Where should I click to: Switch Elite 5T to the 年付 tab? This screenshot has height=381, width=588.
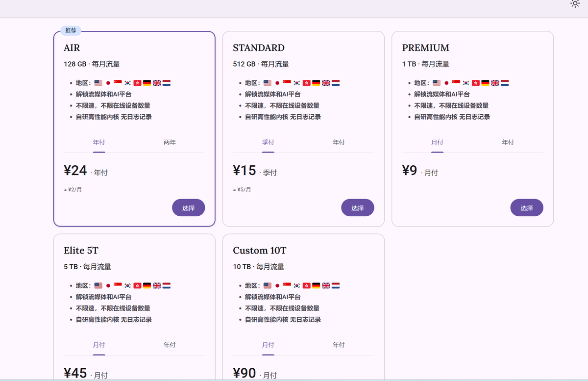[x=170, y=345]
